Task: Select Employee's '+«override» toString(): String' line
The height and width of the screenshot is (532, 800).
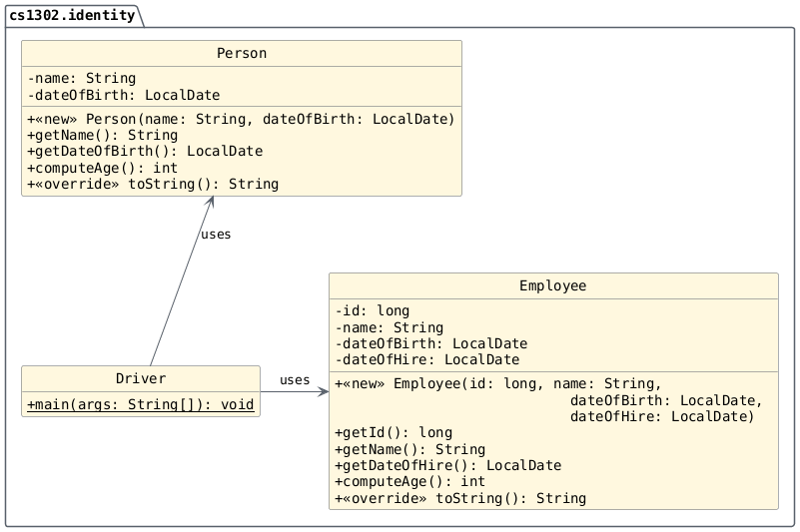Action: 460,498
